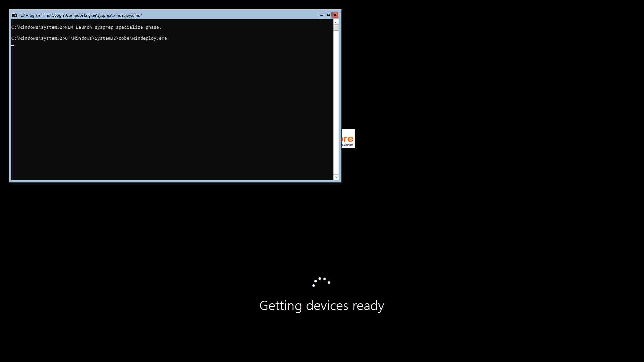Select the Google Compute Engine sysprep path
The width and height of the screenshot is (644, 362).
[x=79, y=15]
